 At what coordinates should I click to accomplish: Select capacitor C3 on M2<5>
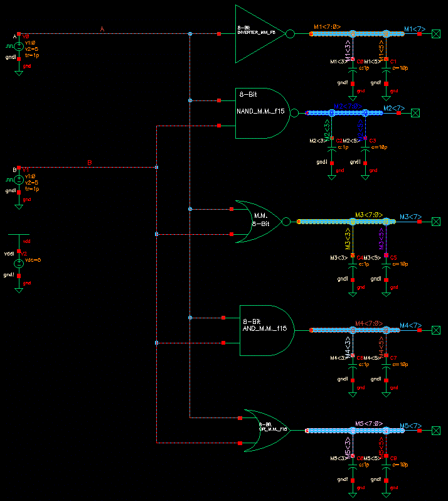pyautogui.click(x=365, y=149)
